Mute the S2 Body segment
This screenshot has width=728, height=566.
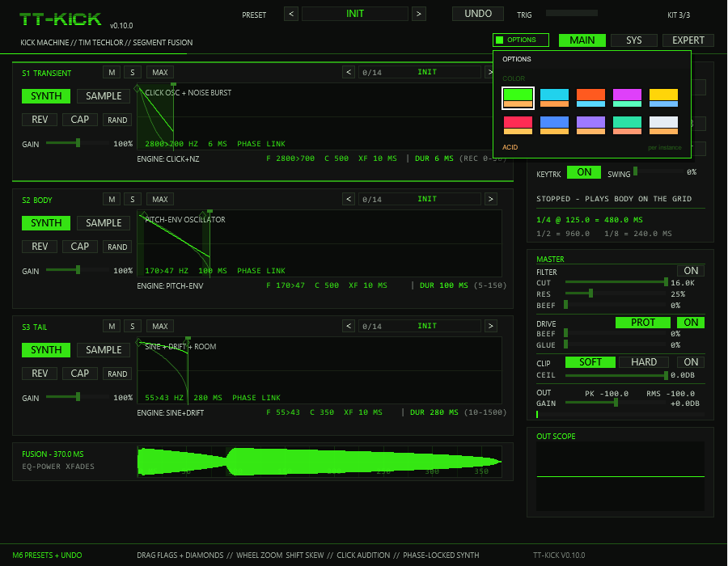point(112,200)
